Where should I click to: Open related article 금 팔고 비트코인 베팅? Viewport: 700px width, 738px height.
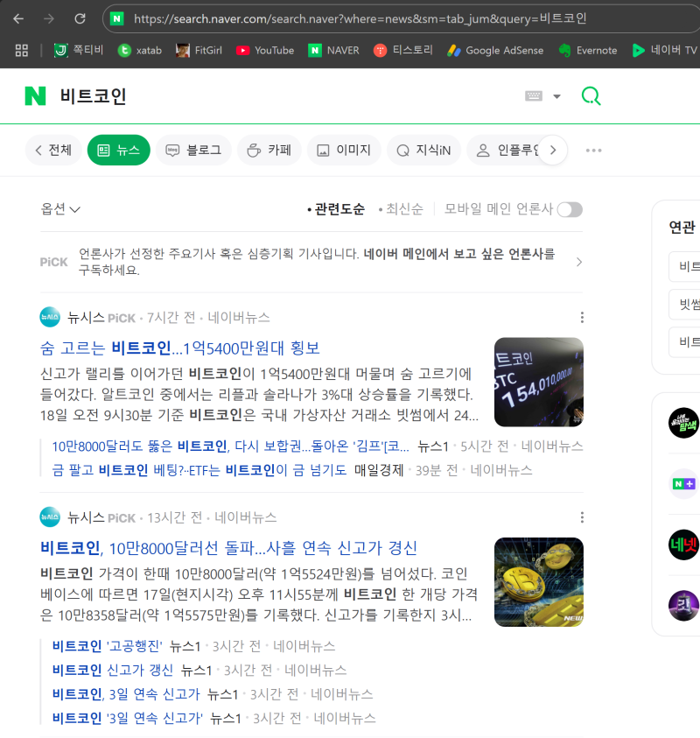click(199, 470)
